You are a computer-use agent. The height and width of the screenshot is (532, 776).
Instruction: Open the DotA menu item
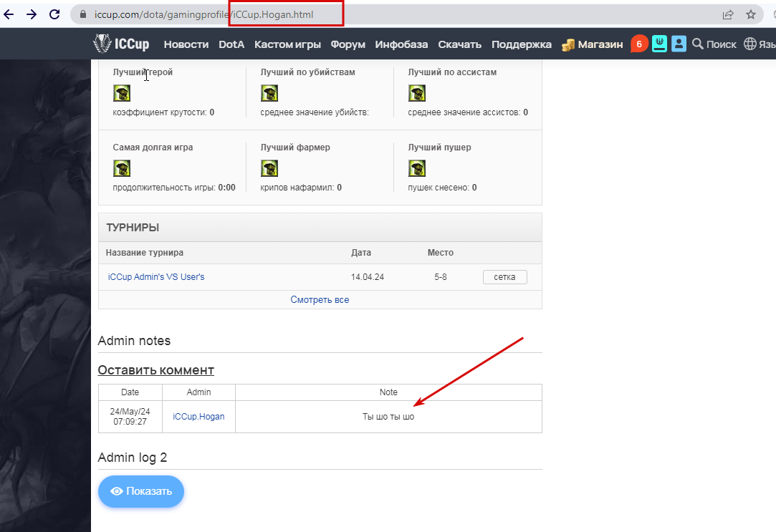[x=231, y=44]
